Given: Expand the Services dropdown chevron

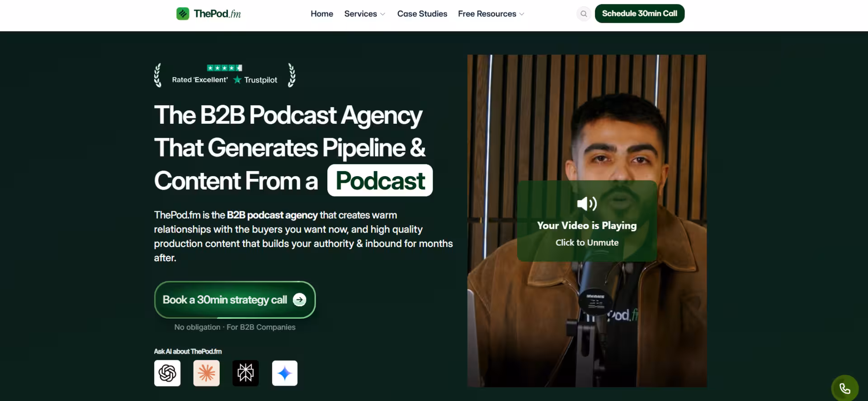Looking at the screenshot, I should [383, 14].
